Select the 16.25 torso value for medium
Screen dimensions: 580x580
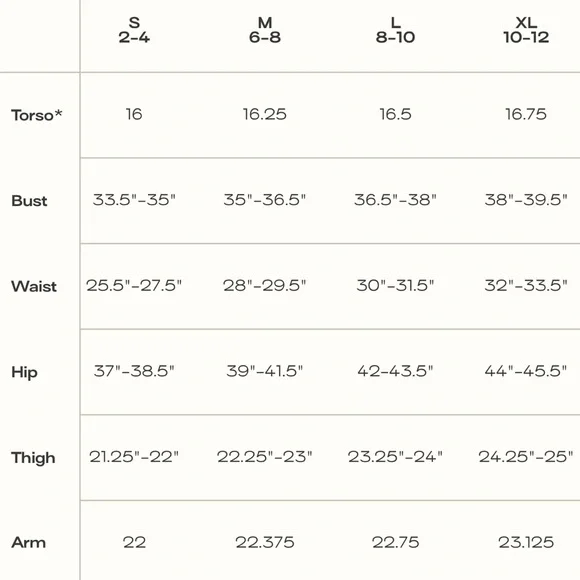(265, 114)
